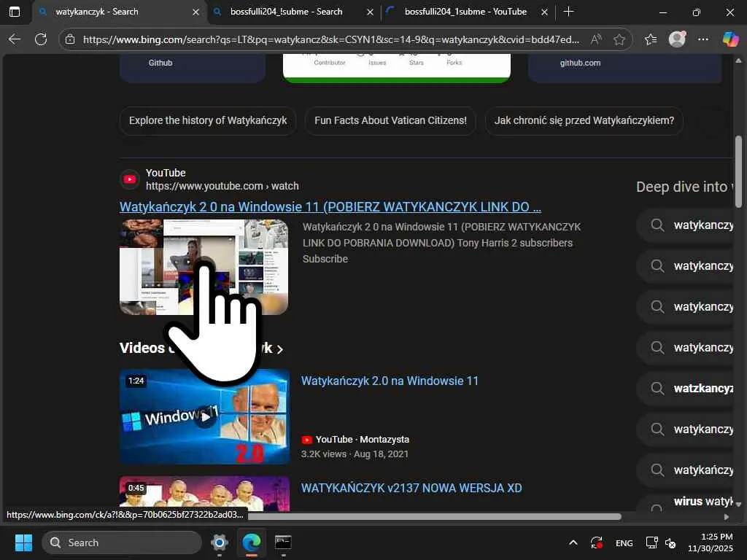Image resolution: width=747 pixels, height=560 pixels.
Task: Open the Windows Start menu
Action: (23, 542)
